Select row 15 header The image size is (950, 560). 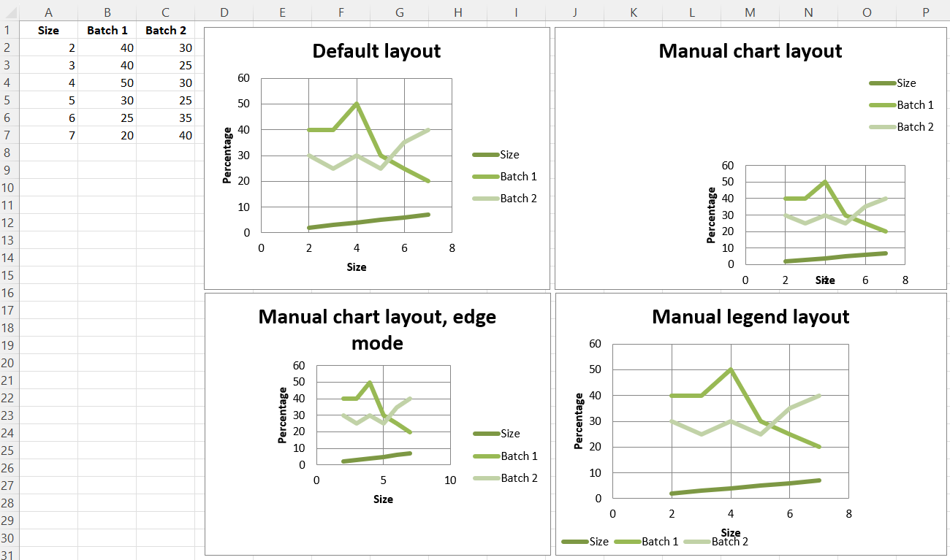(x=9, y=275)
